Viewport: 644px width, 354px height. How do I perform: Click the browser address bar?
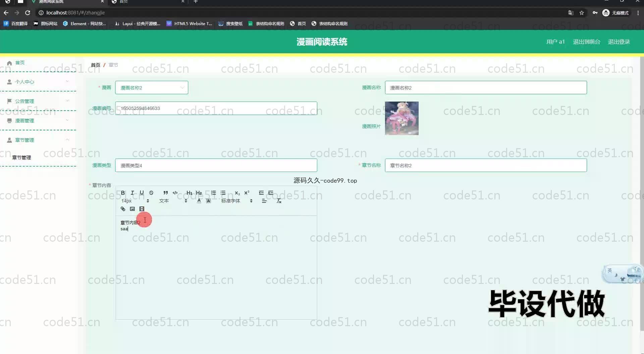[x=302, y=13]
